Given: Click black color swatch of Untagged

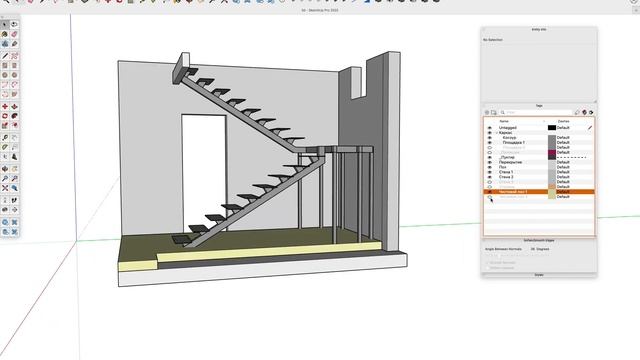Looking at the screenshot, I should pos(552,128).
